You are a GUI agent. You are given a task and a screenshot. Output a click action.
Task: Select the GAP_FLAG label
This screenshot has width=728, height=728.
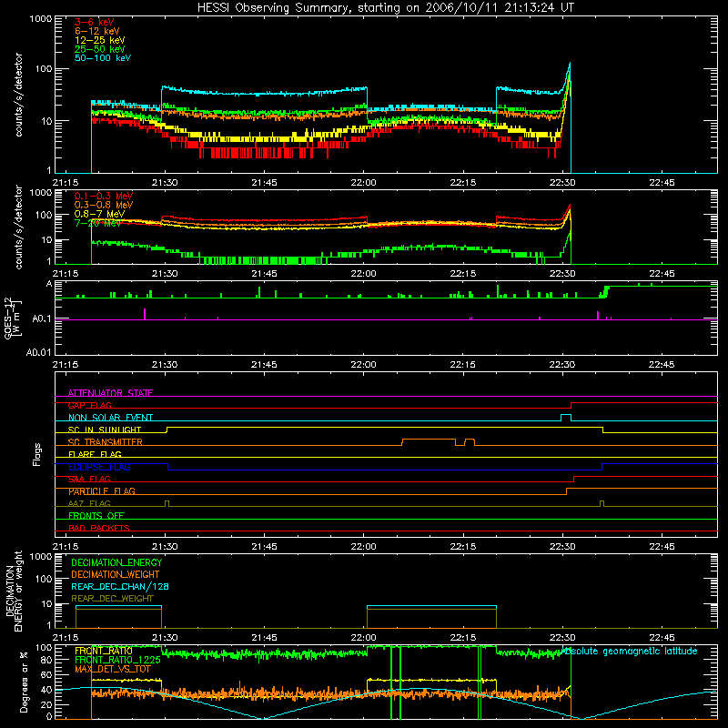tap(89, 405)
